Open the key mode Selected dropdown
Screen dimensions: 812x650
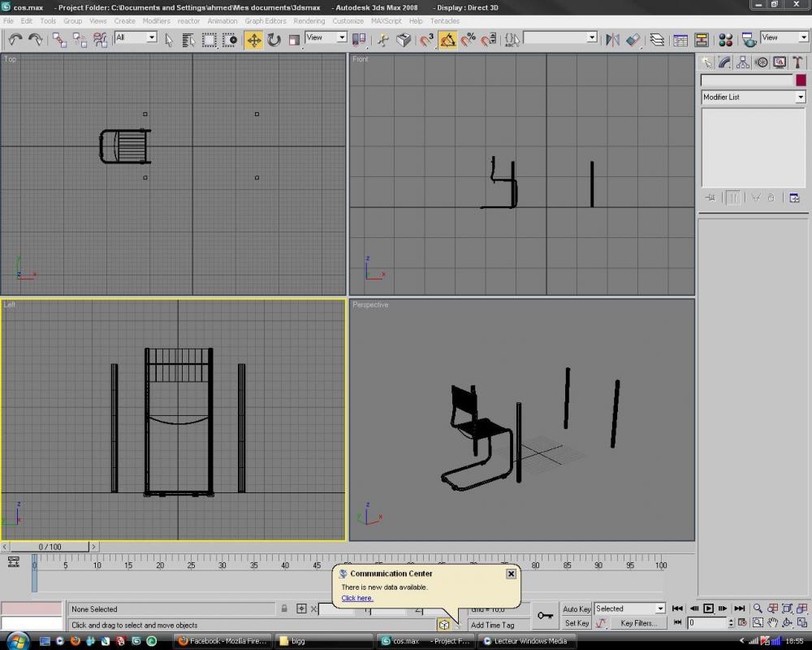point(630,609)
